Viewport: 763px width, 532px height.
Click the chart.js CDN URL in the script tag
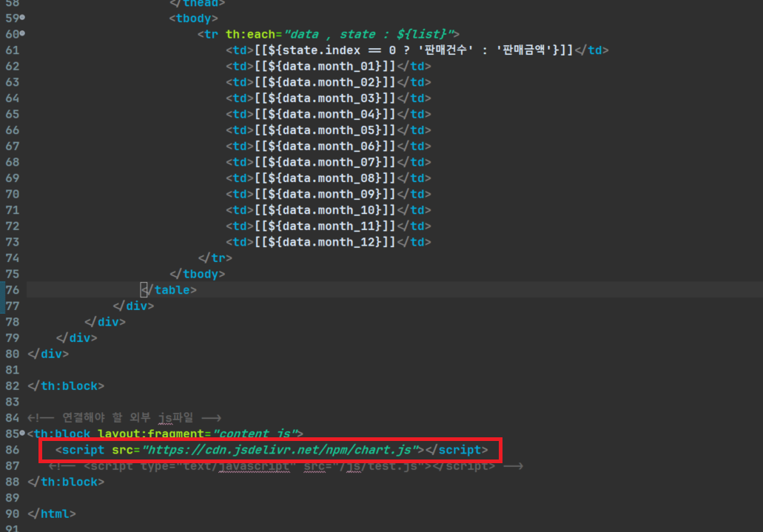pos(279,450)
